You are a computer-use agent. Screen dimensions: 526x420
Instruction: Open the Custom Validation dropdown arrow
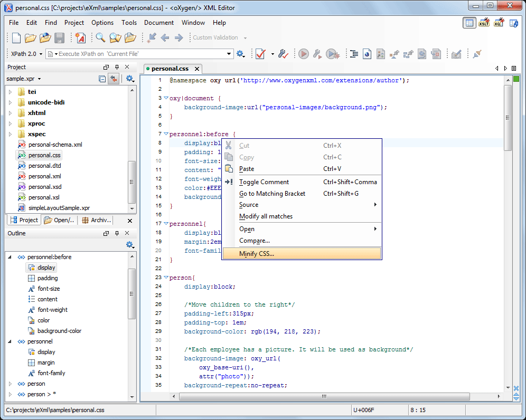[x=245, y=38]
